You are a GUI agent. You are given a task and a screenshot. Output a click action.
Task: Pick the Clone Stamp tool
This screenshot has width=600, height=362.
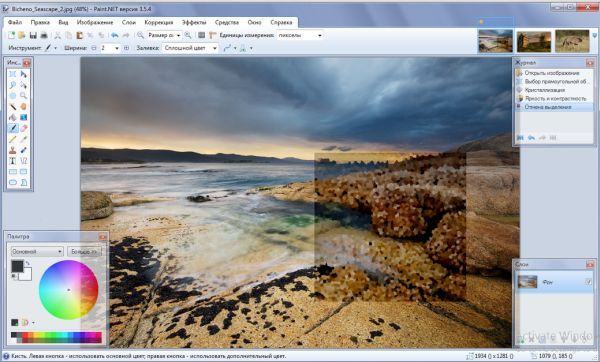pyautogui.click(x=13, y=150)
